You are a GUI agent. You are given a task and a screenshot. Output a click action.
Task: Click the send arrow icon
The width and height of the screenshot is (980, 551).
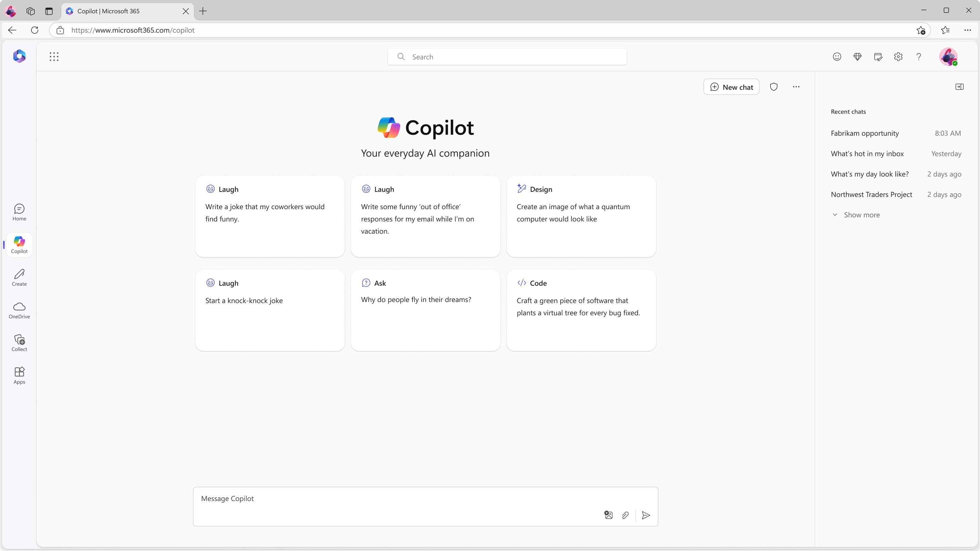646,515
